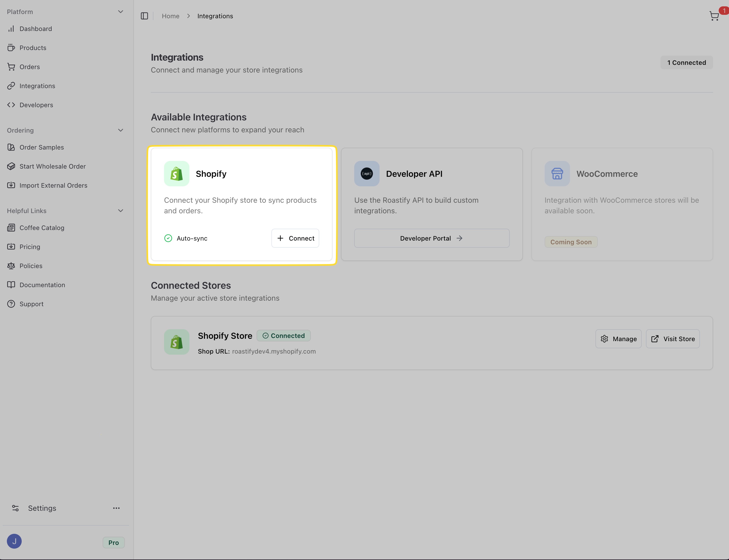Open the Developer Portal button

(431, 238)
